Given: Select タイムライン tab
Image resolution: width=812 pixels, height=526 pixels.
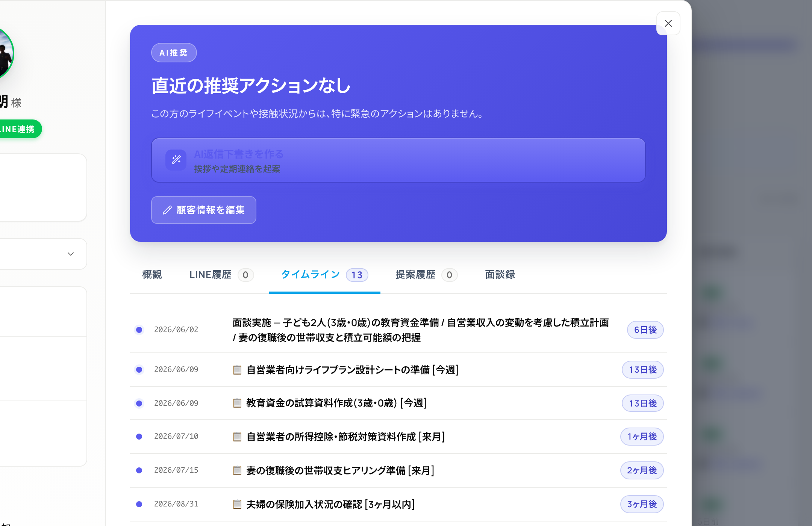Looking at the screenshot, I should coord(324,275).
